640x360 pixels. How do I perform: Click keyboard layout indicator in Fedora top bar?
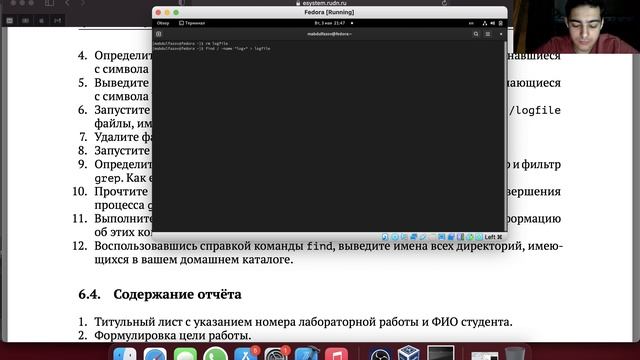tap(471, 23)
